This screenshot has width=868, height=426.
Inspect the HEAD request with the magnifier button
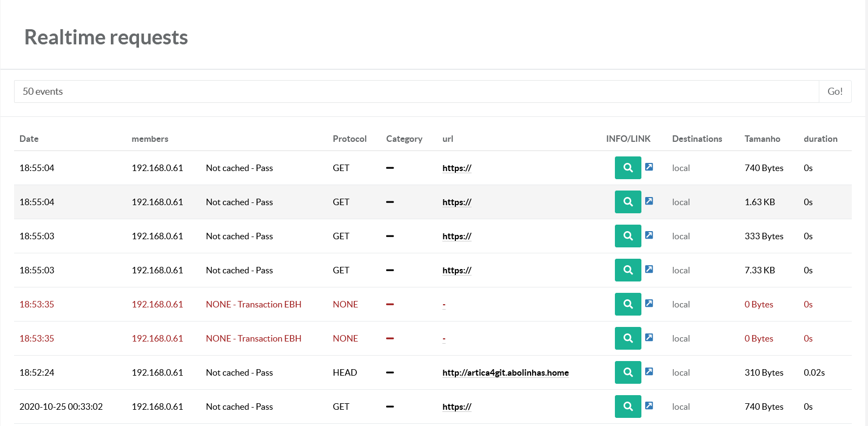628,372
